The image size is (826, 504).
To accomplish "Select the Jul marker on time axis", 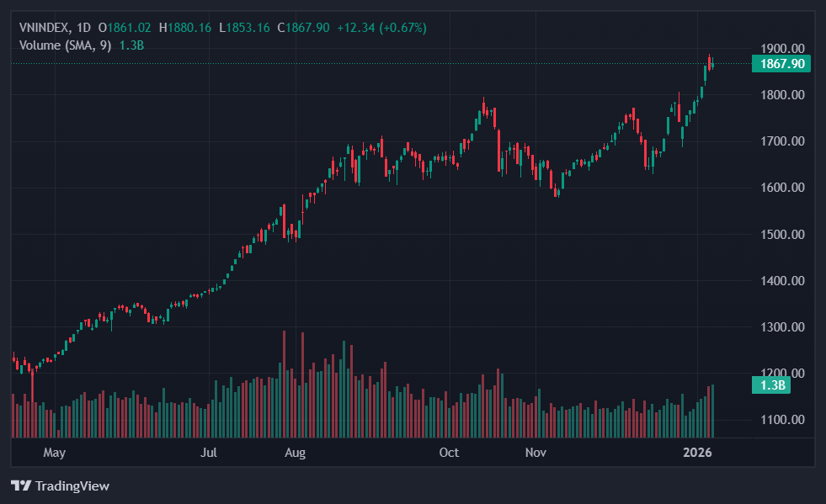I will pyautogui.click(x=210, y=453).
